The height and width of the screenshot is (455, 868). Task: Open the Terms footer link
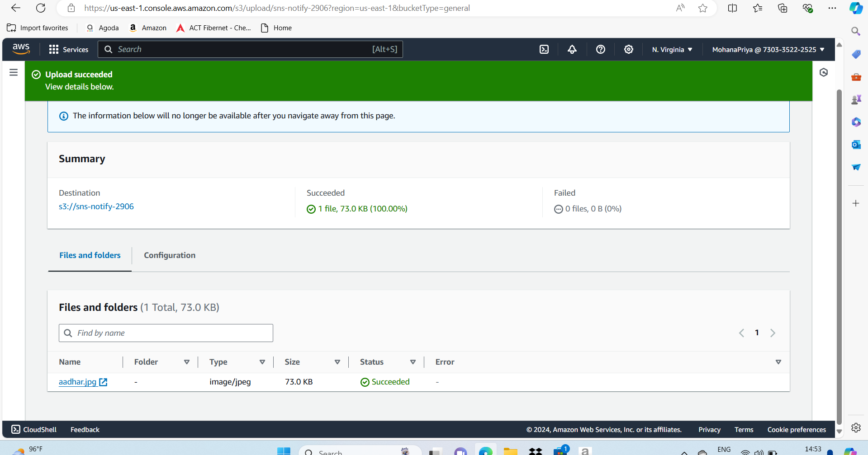pos(744,430)
